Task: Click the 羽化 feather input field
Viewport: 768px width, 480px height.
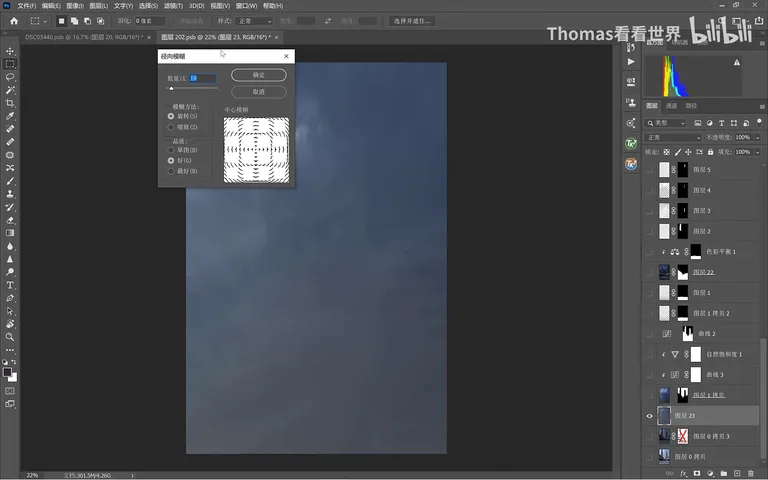Action: [149, 21]
